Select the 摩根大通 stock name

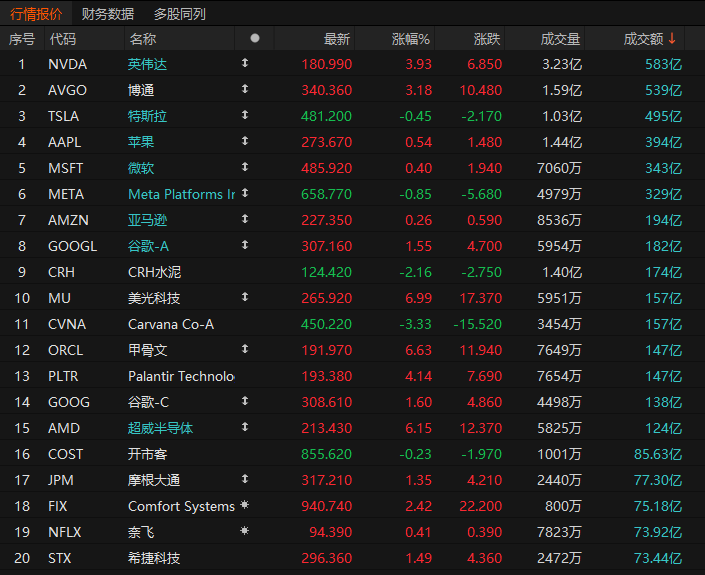pos(154,481)
